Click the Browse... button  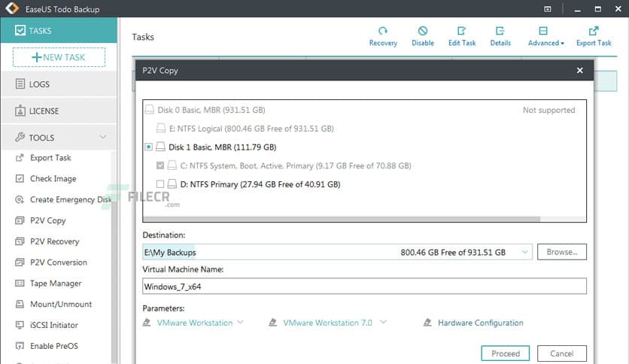(x=561, y=252)
